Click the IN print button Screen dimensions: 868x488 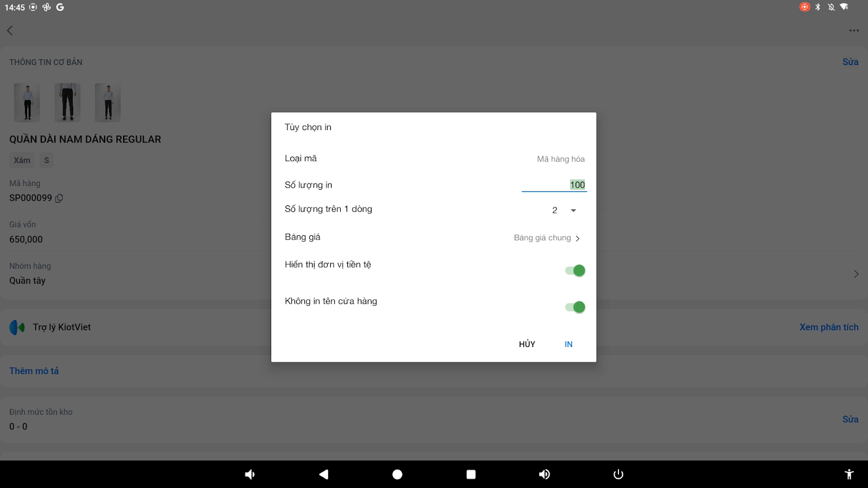pos(569,344)
